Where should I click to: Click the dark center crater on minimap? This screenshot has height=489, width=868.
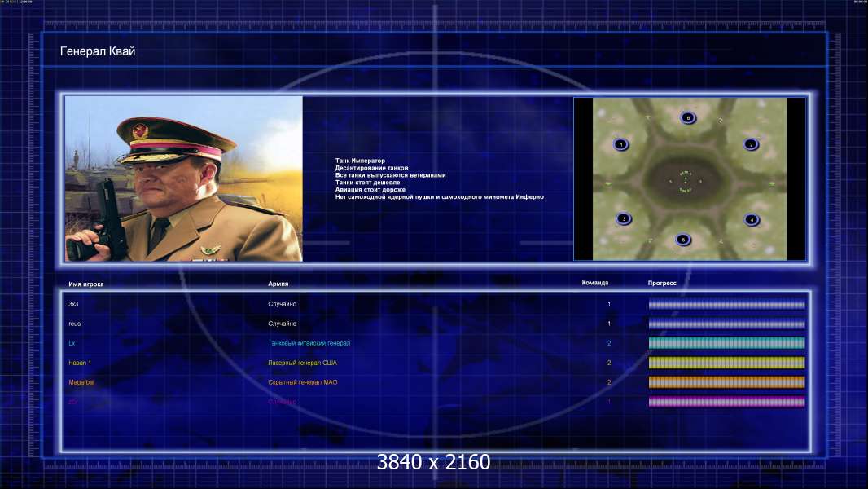click(686, 181)
